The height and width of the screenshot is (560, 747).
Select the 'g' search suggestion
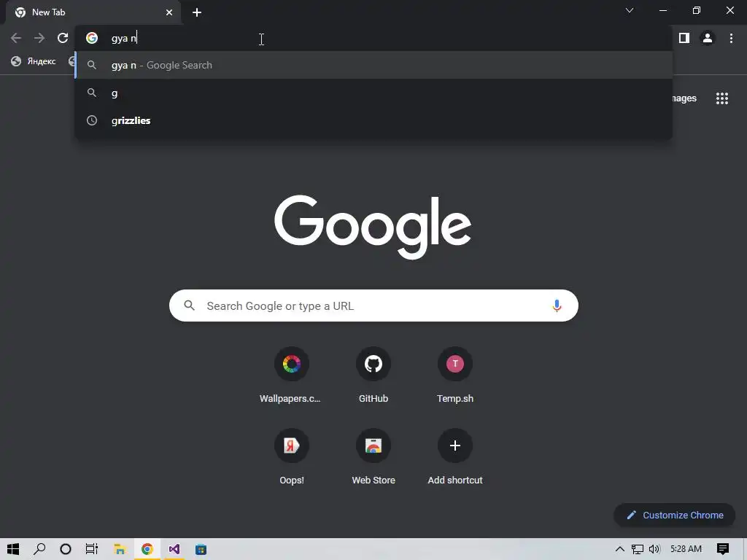coord(373,93)
